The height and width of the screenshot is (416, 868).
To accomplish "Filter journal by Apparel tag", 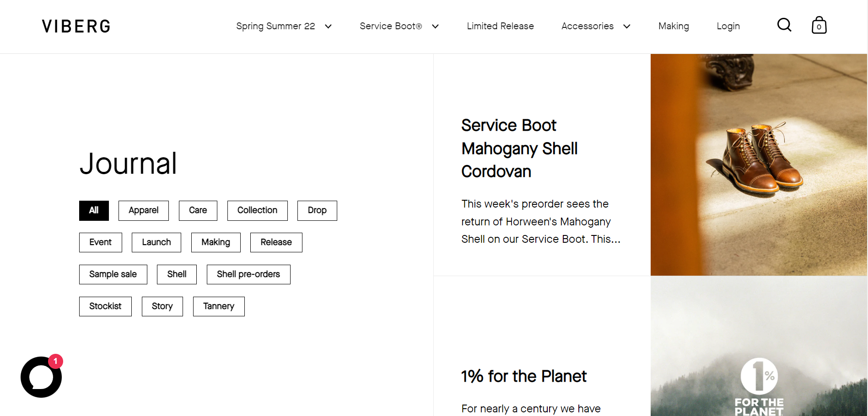I will [x=144, y=210].
